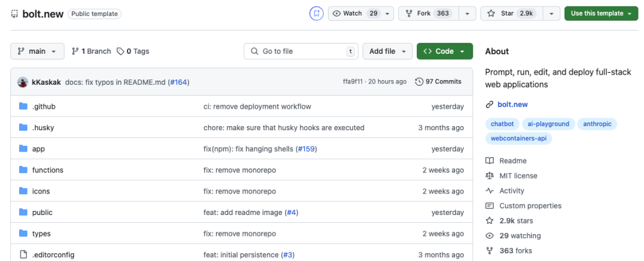The image size is (644, 261).
Task: Click the star icon in Star button
Action: (x=491, y=13)
